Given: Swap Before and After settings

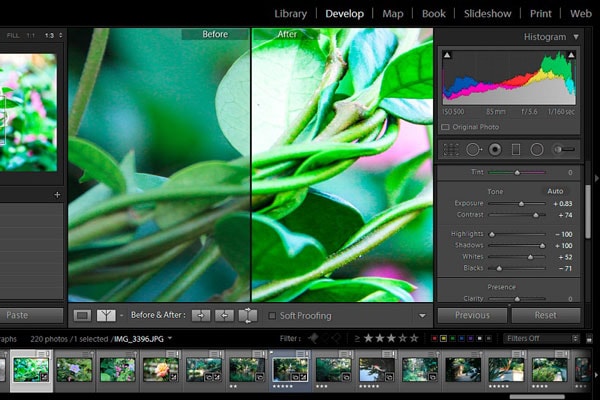Looking at the screenshot, I should coord(248,316).
